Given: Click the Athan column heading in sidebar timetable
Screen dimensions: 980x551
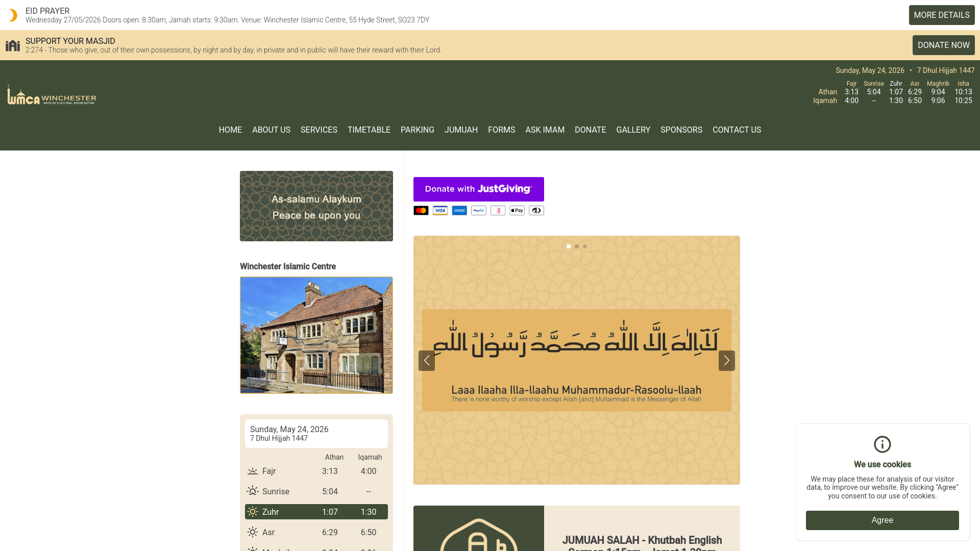Looking at the screenshot, I should [334, 458].
